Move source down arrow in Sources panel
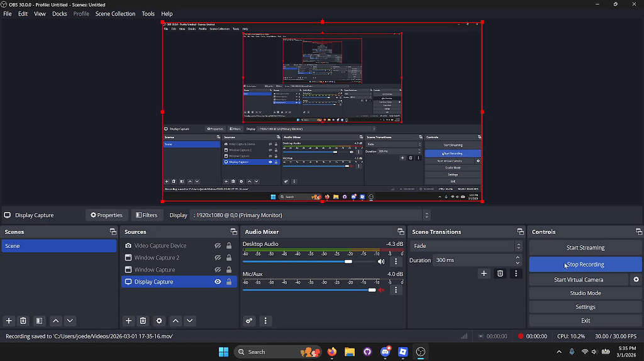Screen dimensions: 644x361 tap(190, 321)
